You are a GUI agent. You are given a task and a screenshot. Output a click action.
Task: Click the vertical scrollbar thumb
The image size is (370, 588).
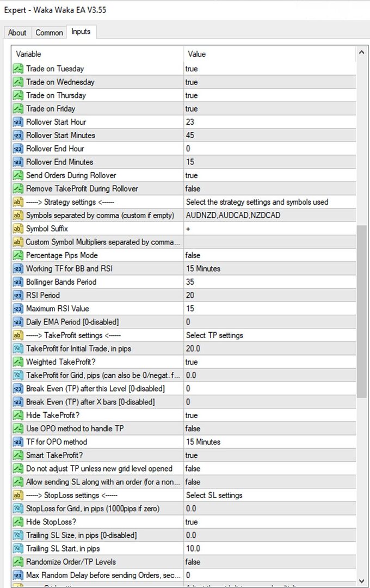[x=361, y=311]
